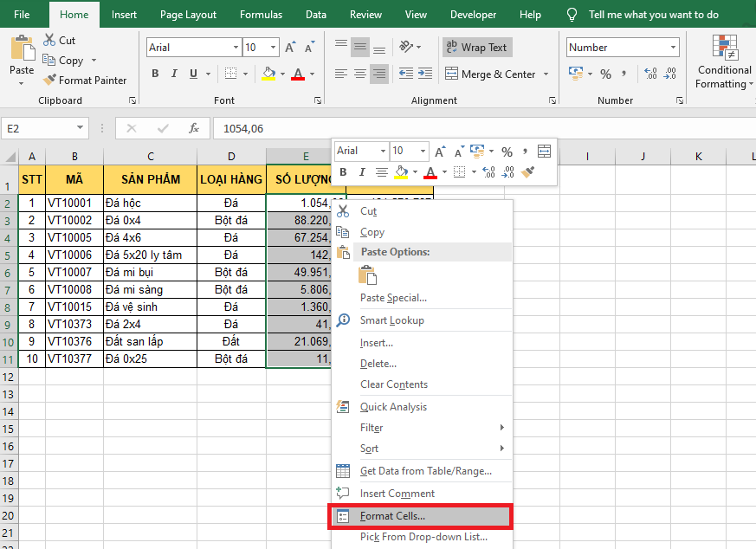This screenshot has height=549, width=756.
Task: Click the Center align icon in ribbon
Action: (x=360, y=74)
